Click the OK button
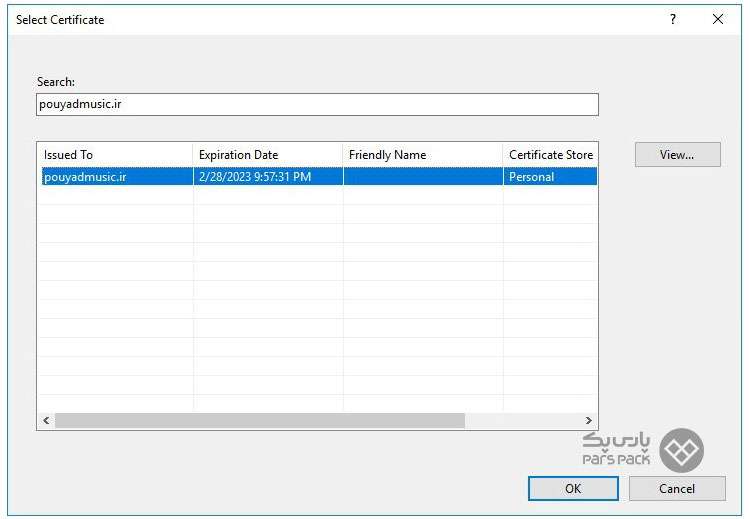 click(573, 488)
